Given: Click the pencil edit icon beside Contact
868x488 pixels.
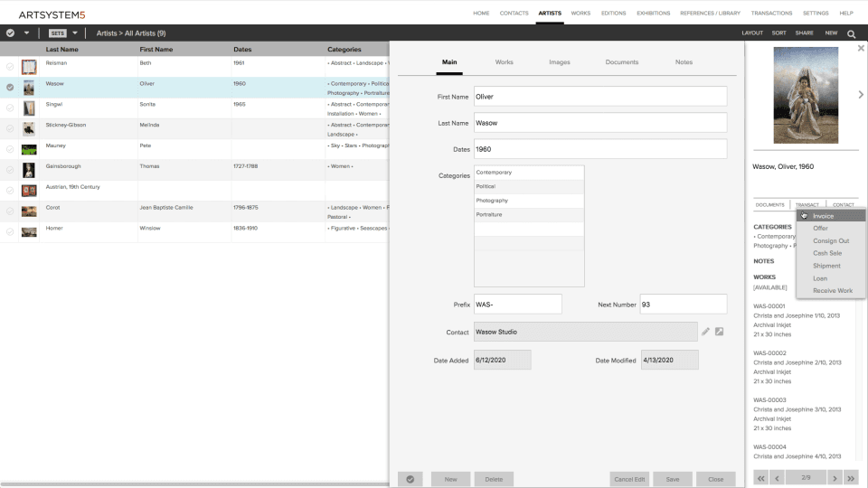Looking at the screenshot, I should [x=705, y=332].
